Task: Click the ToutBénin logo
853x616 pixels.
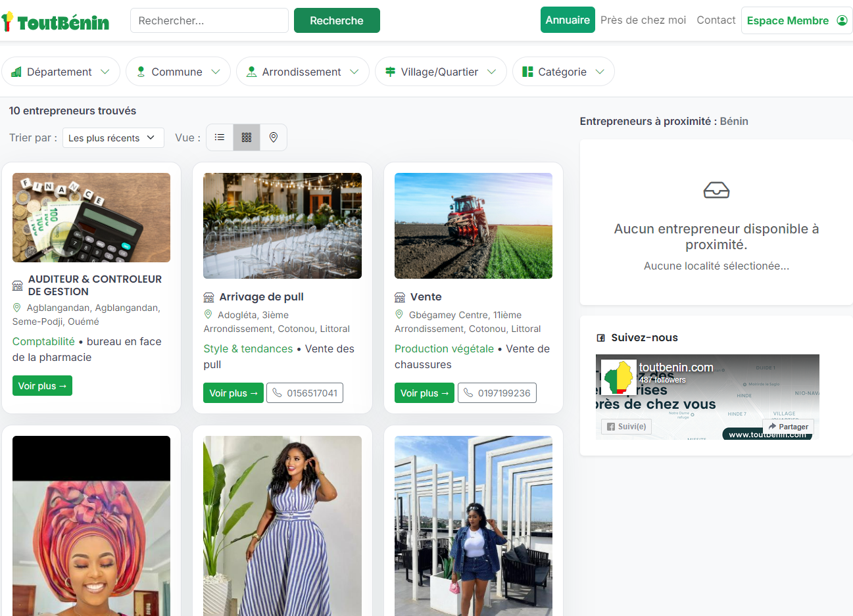Action: click(x=56, y=22)
